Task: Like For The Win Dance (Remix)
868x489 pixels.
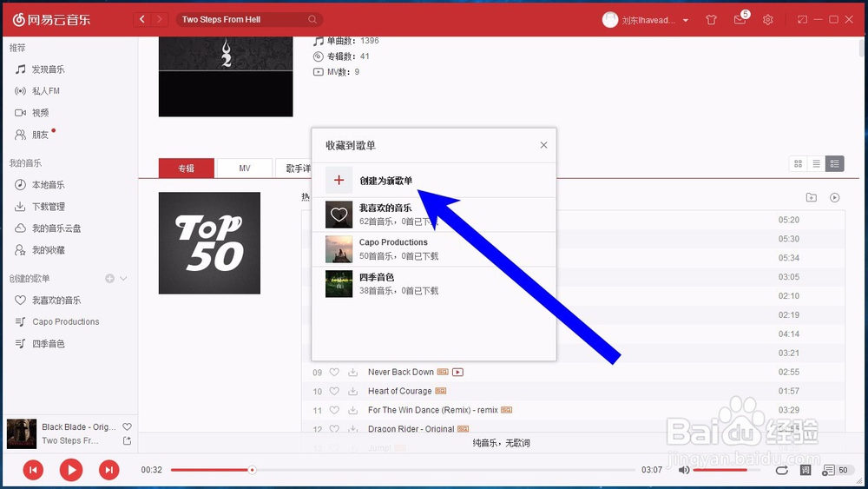Action: (334, 410)
